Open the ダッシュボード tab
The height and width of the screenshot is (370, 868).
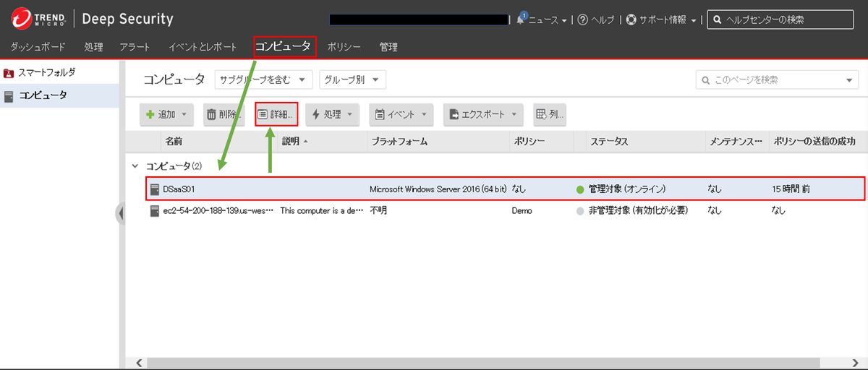38,47
